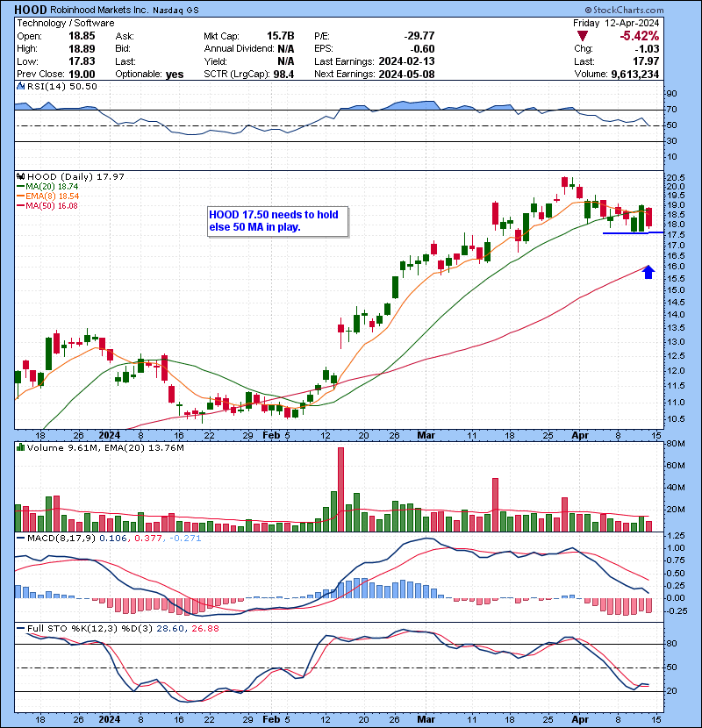Click the 80M volume axis label
Image resolution: width=702 pixels, height=728 pixels.
pos(676,444)
